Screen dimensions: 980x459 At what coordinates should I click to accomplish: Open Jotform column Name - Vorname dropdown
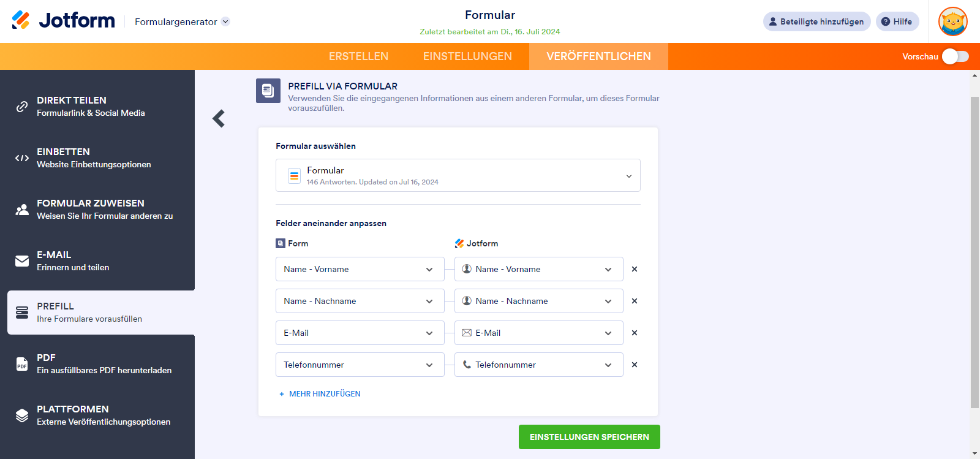(x=539, y=269)
